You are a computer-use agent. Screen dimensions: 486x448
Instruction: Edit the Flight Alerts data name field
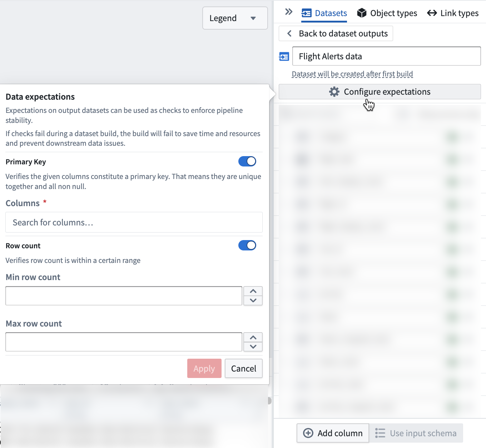pos(387,56)
